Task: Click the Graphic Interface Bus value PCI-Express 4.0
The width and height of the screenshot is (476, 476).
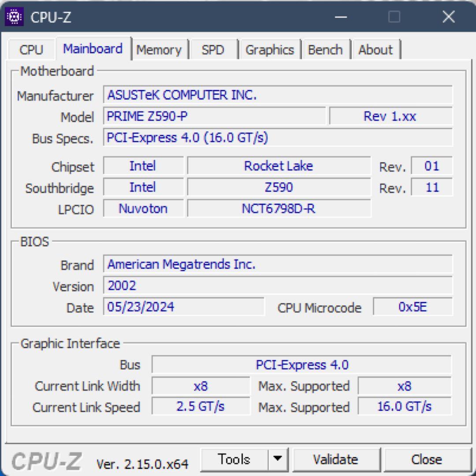Action: (302, 364)
